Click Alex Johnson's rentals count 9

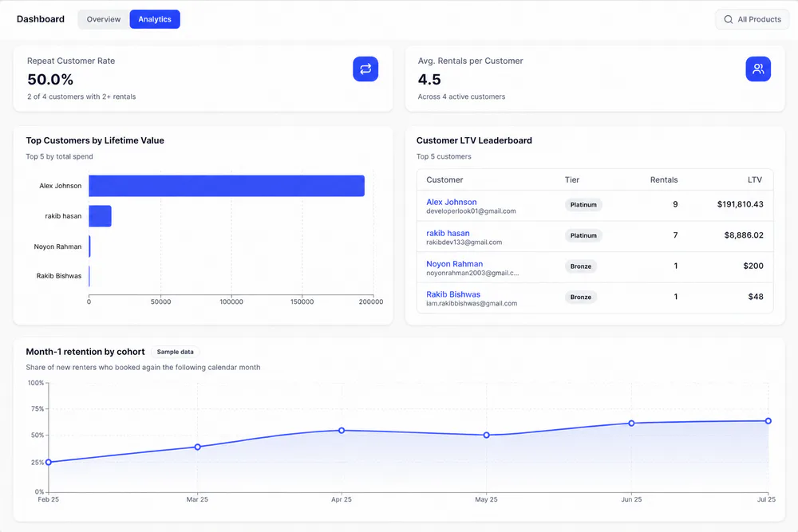tap(675, 204)
